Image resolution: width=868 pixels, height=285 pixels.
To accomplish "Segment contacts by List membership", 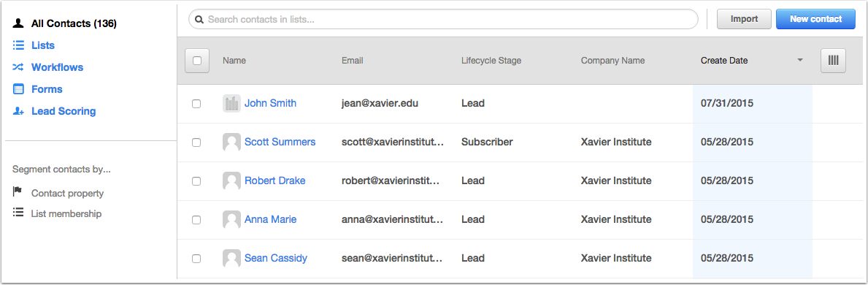I will [66, 213].
